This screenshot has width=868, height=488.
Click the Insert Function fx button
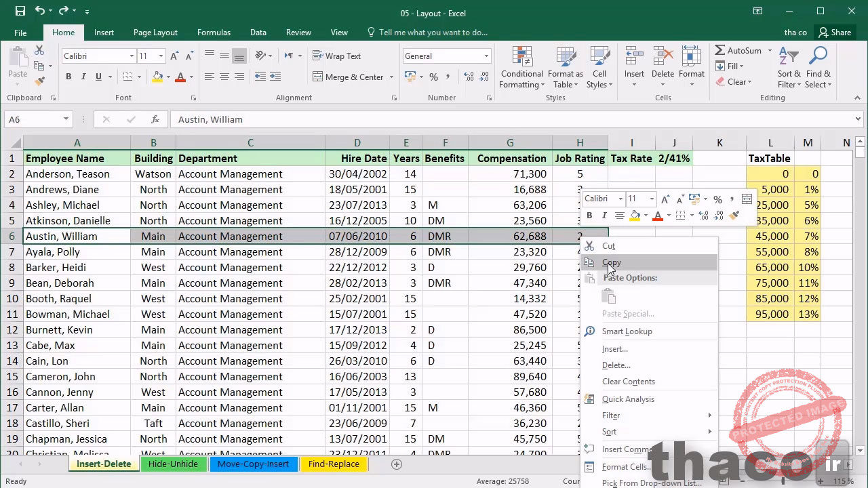pyautogui.click(x=155, y=119)
